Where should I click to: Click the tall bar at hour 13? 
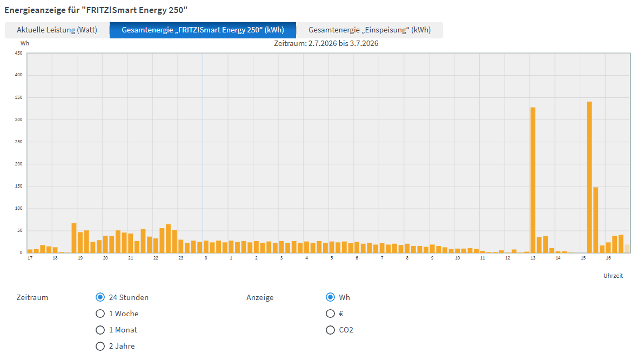[x=533, y=180]
